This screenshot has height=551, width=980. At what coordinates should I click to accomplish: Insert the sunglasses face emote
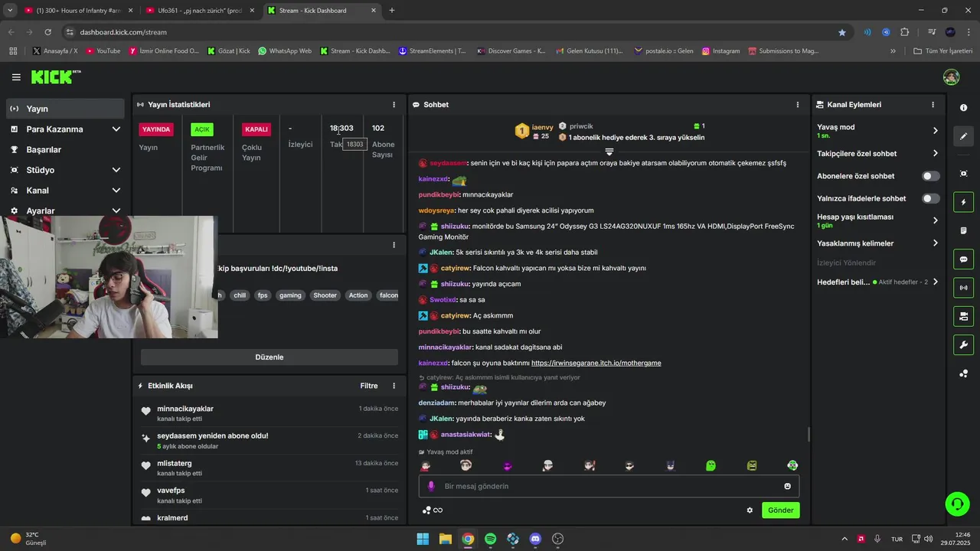pos(629,465)
